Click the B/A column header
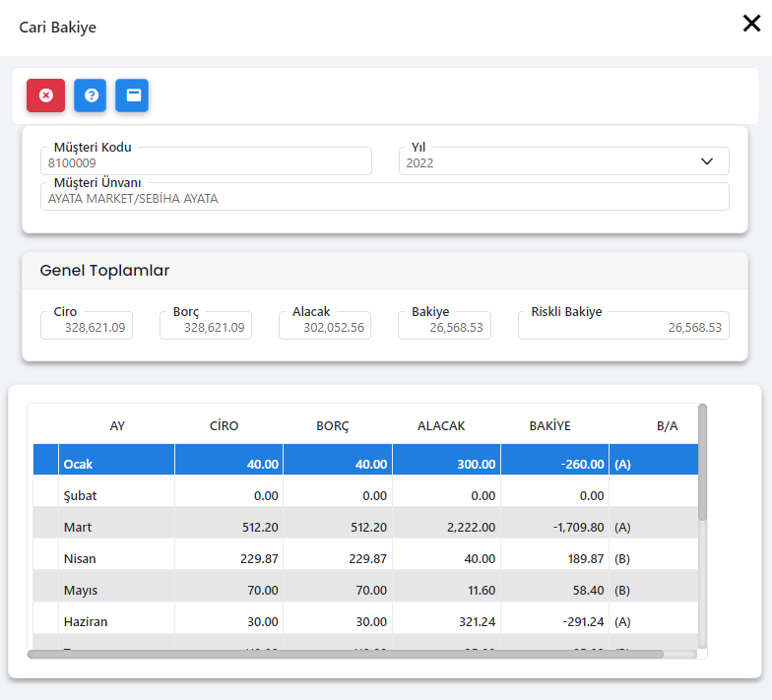 [668, 426]
